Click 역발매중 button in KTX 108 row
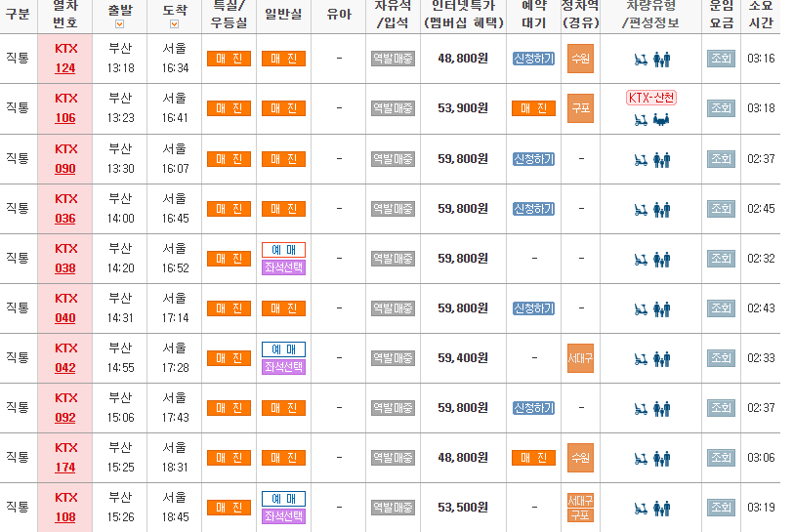 393,508
